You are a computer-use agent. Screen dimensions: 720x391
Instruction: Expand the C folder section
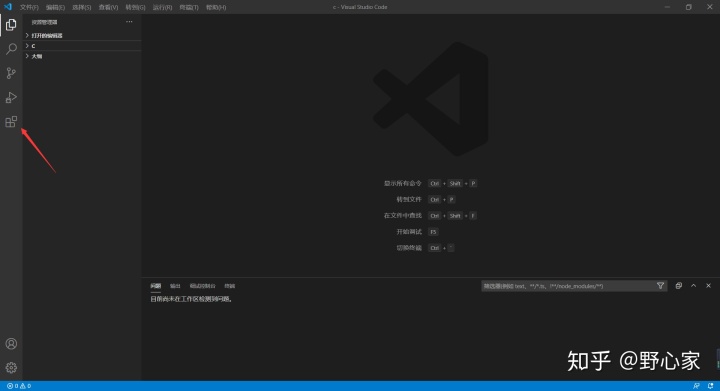[x=83, y=45]
